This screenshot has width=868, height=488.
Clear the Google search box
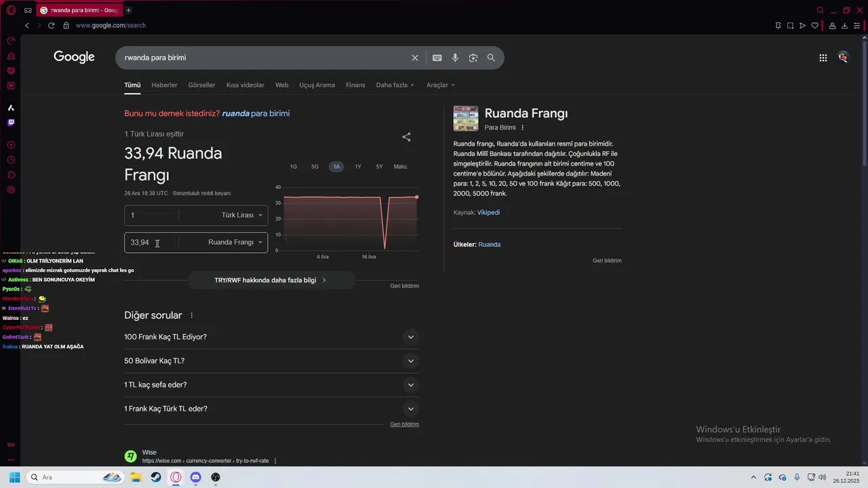[415, 58]
